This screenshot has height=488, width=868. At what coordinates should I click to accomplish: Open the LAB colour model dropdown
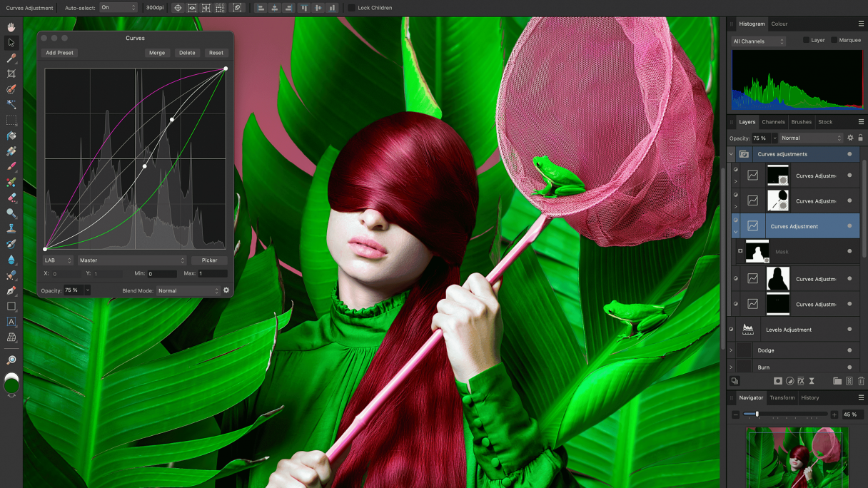coord(58,260)
